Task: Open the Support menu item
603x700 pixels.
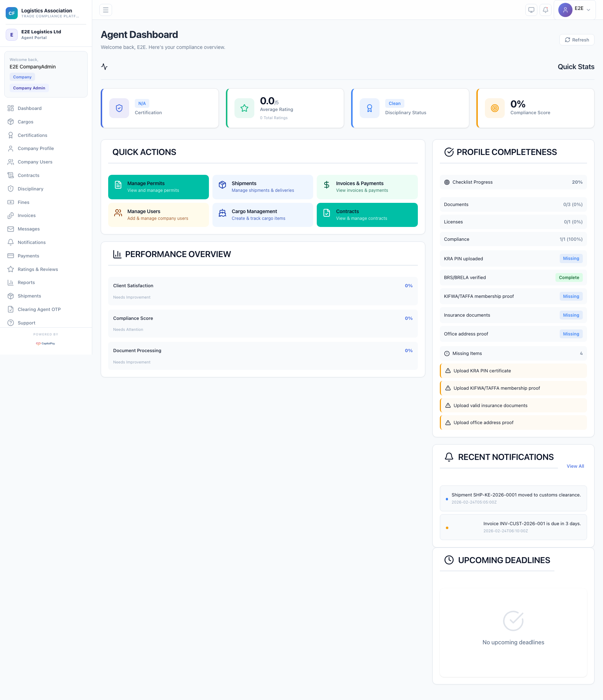Action: (x=26, y=323)
